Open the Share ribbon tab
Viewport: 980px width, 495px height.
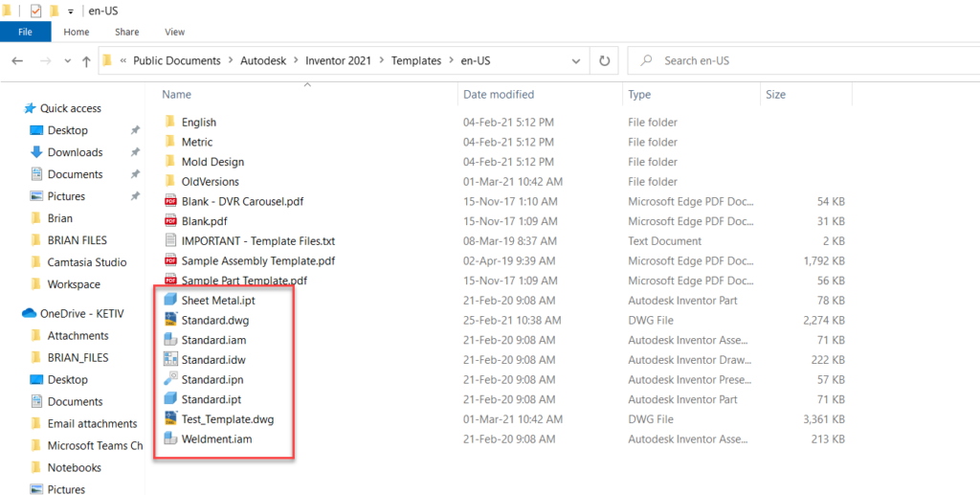pyautogui.click(x=127, y=32)
